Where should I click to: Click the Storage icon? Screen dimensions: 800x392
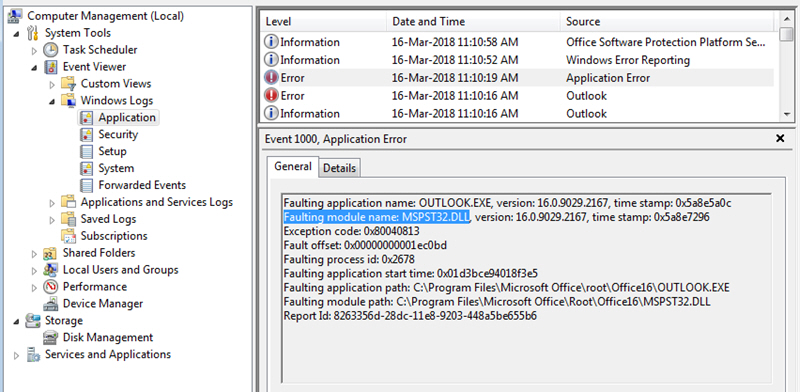(33, 321)
